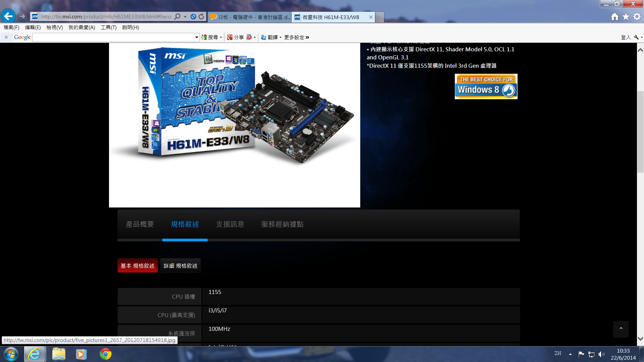Click the ZH language indicator
The width and height of the screenshot is (644, 362).
coord(557,353)
